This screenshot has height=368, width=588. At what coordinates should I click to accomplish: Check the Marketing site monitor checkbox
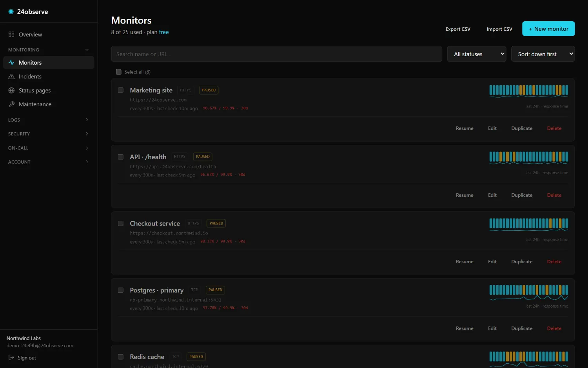pos(121,90)
